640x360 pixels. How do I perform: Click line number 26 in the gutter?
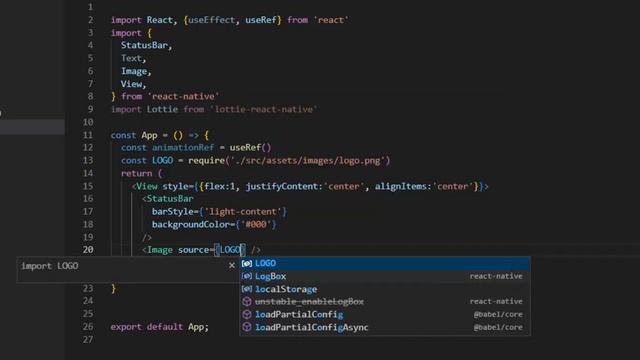pyautogui.click(x=88, y=327)
